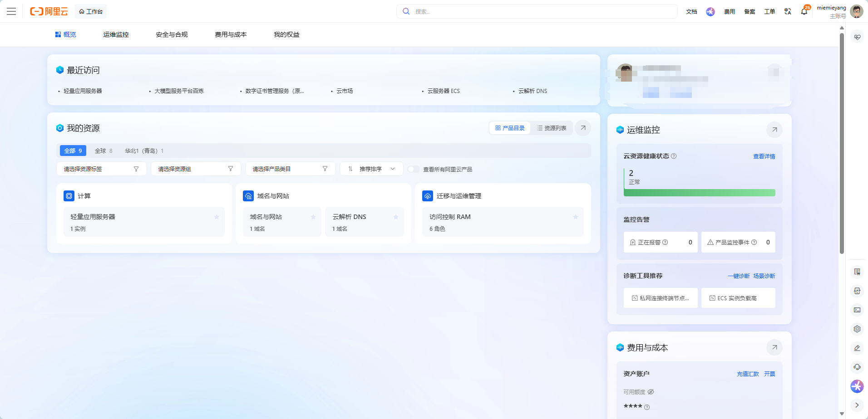Viewport: 868px width, 419px height.
Task: Open the 文档 docs link
Action: coord(691,12)
